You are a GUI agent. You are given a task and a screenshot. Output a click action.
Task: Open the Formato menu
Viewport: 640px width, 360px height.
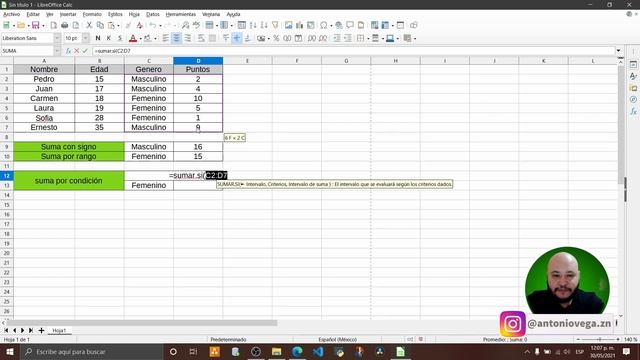coord(92,14)
